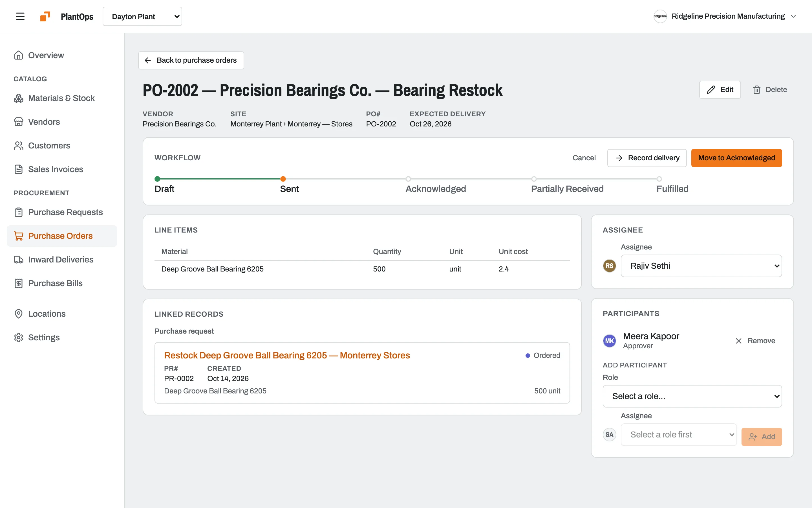Click the Inward Deliveries truck icon
812x508 pixels.
pos(18,260)
